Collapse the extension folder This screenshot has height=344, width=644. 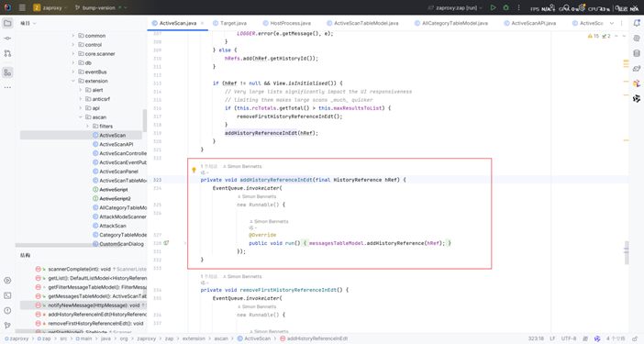(73, 81)
